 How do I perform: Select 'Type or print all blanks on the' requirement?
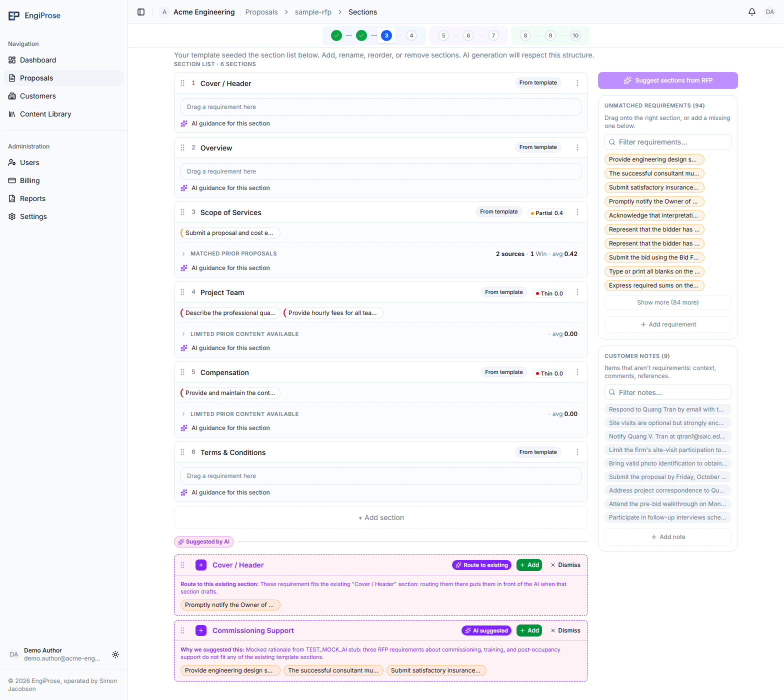[x=654, y=271]
